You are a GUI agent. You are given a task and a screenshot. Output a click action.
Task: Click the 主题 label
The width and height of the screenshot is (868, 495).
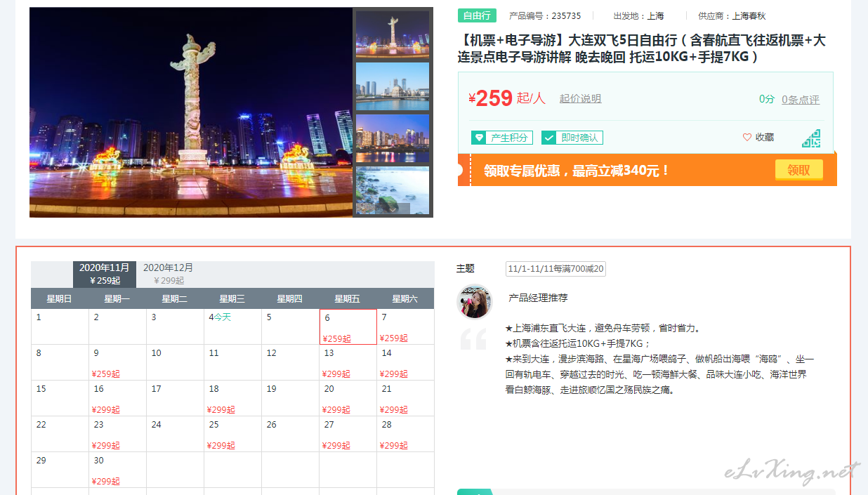(x=466, y=268)
